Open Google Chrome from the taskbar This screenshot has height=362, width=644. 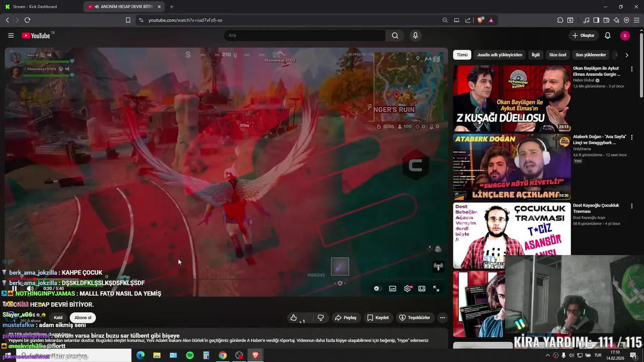point(222,355)
